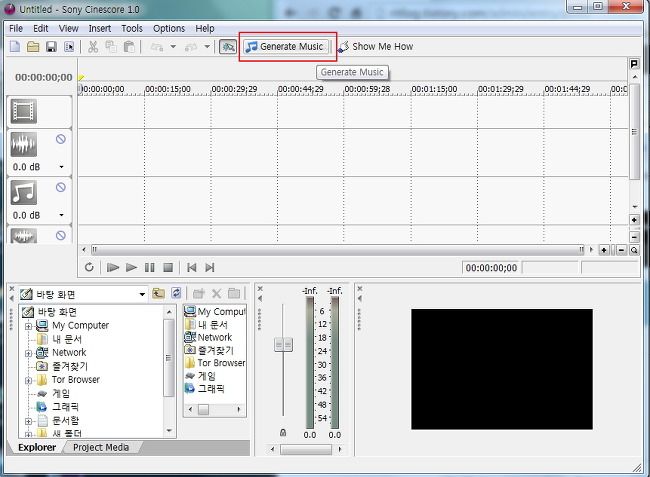The width and height of the screenshot is (650, 477).
Task: Click the mixer panel horizontal scrollbar
Action: point(306,449)
